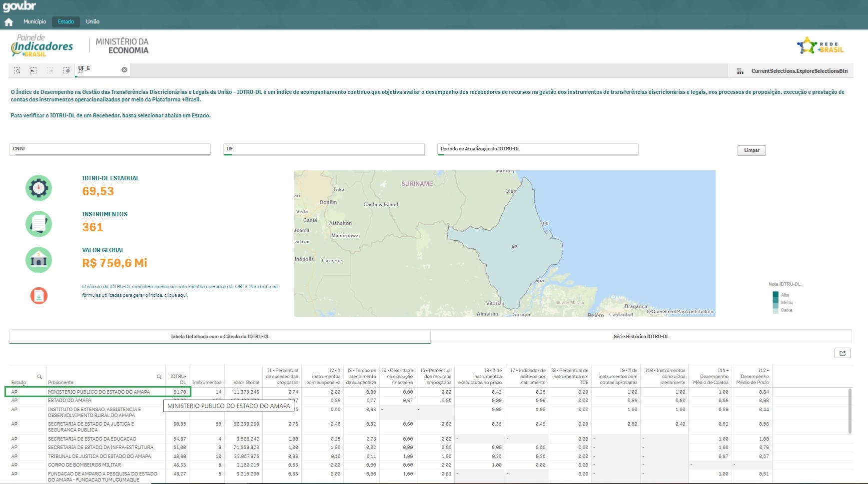Switch to the União tab

pyautogui.click(x=92, y=21)
